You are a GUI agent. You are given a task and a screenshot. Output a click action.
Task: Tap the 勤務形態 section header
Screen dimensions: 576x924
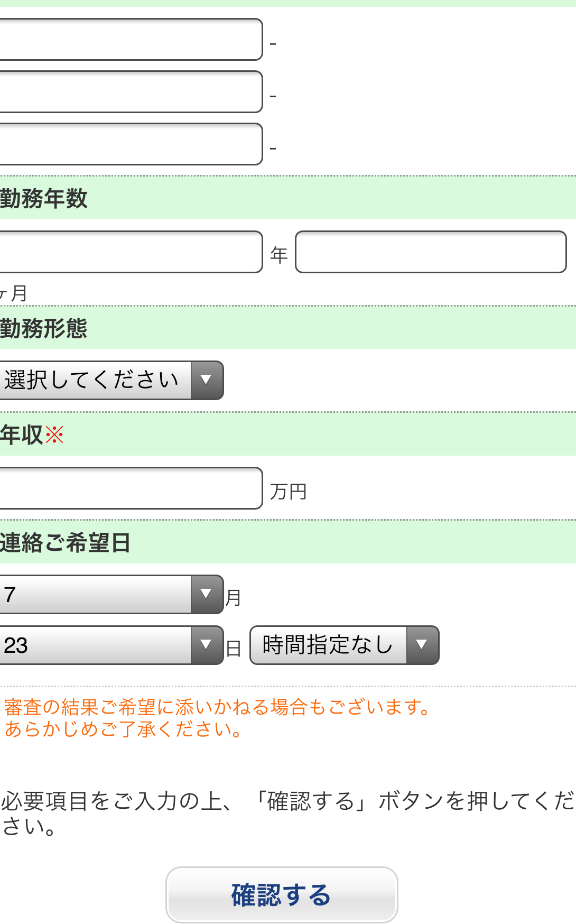coord(44,328)
